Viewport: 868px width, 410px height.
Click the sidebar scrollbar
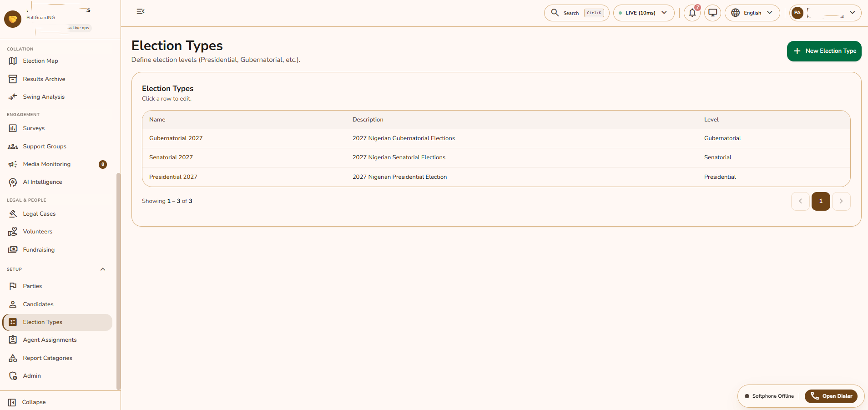(x=119, y=281)
